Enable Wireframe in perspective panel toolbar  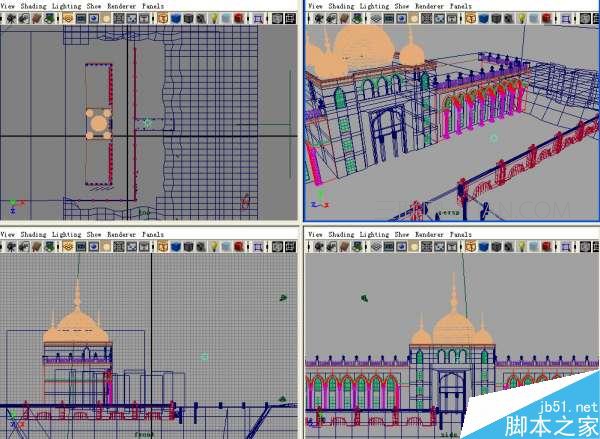coord(471,18)
